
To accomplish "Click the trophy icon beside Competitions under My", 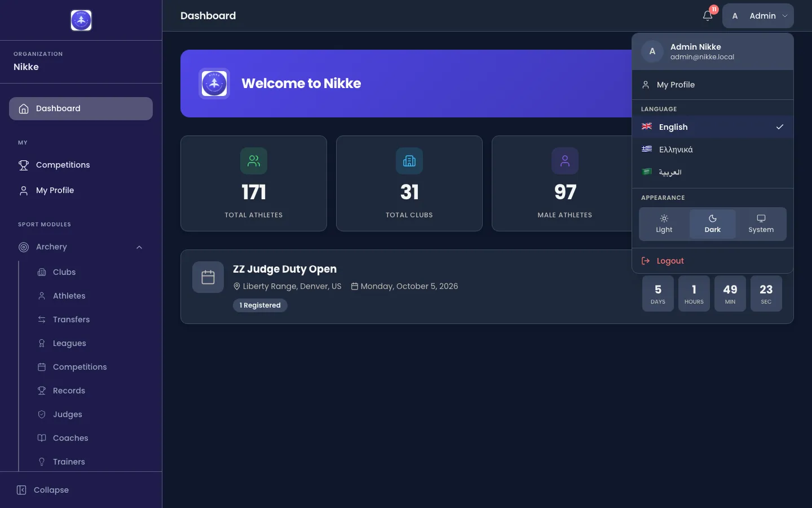I will click(24, 165).
